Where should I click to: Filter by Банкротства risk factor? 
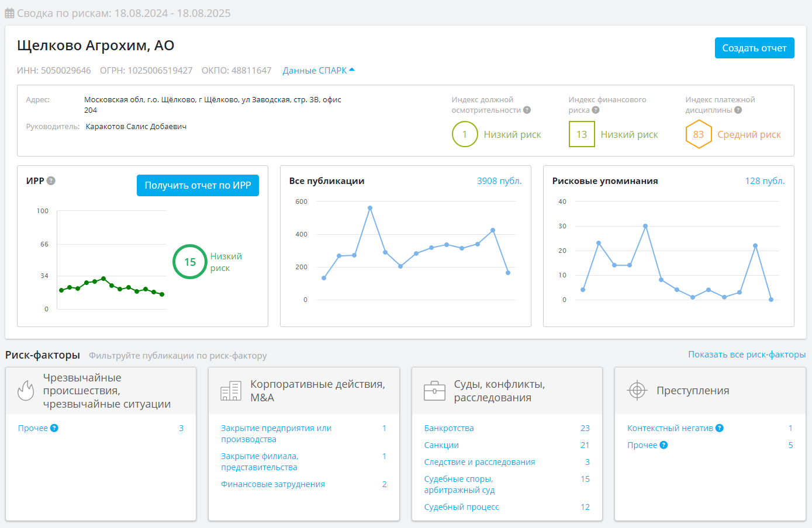tap(449, 428)
